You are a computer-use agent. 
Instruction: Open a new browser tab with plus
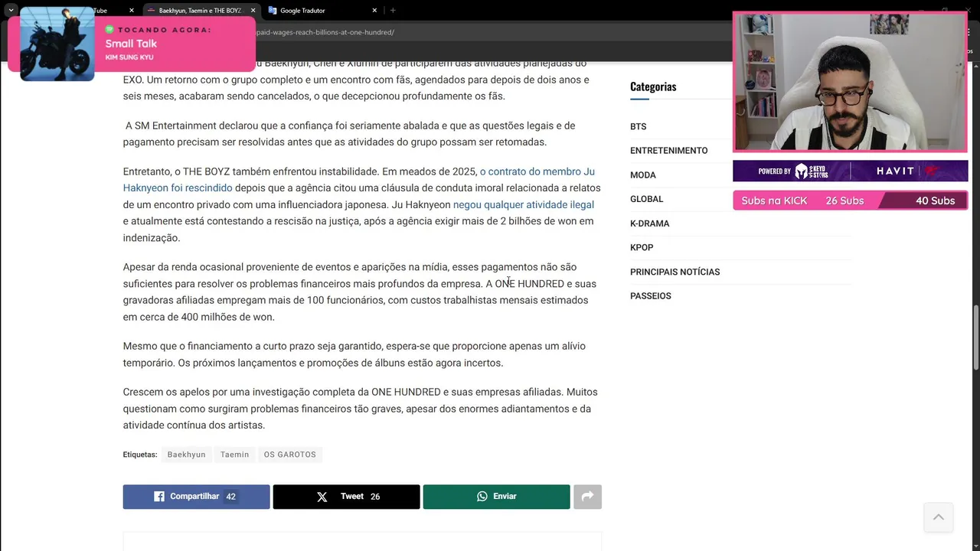tap(393, 11)
